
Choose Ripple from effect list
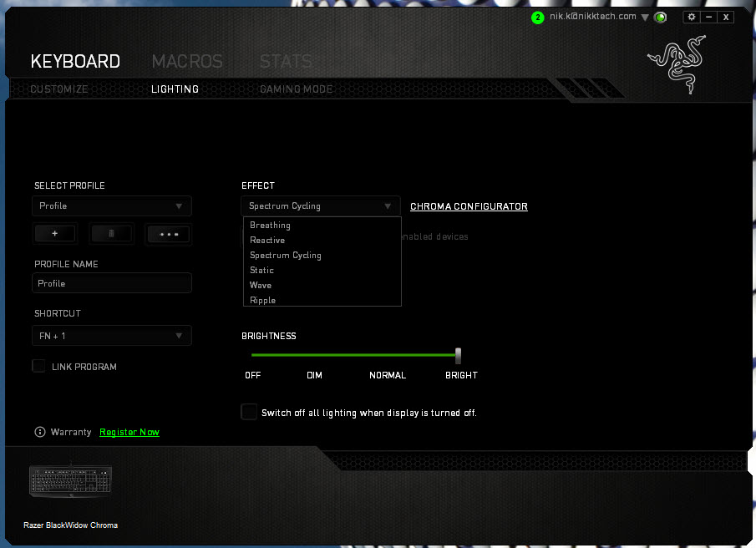322,300
